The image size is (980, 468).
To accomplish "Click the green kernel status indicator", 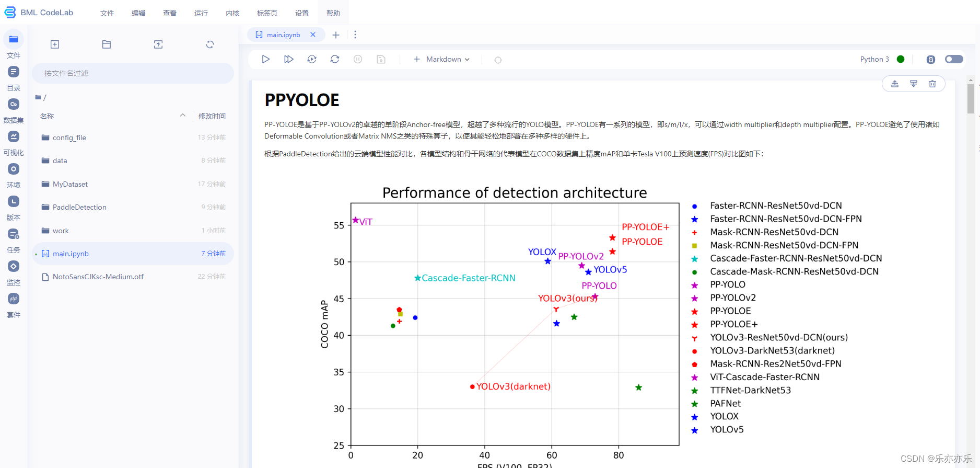I will [901, 59].
